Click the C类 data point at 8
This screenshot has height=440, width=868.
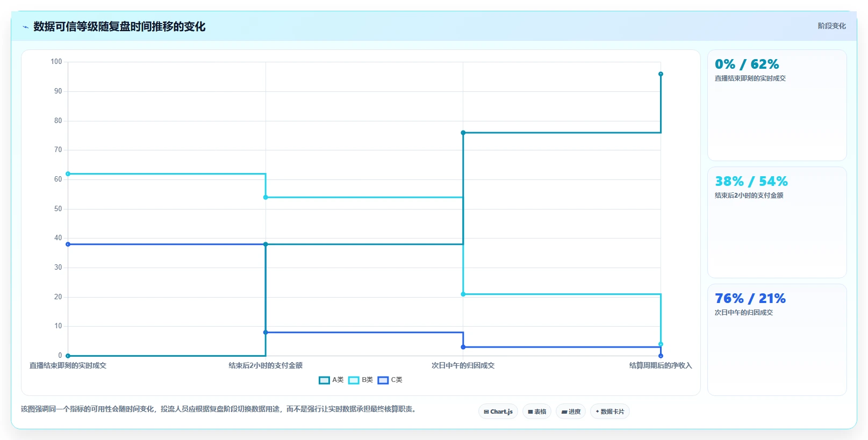pyautogui.click(x=266, y=333)
